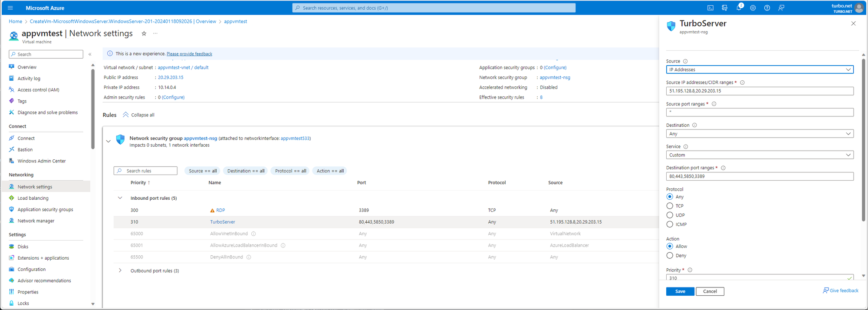868x310 pixels.
Task: Open the Home breadcrumb link
Action: click(15, 21)
